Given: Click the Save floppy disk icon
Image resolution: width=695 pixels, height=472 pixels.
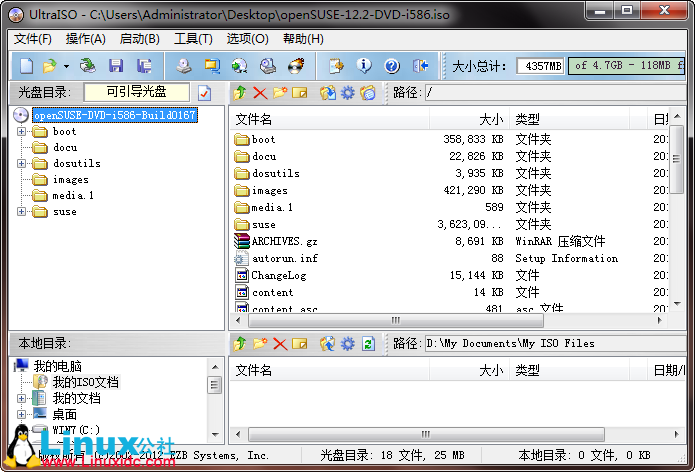Looking at the screenshot, I should pyautogui.click(x=116, y=66).
